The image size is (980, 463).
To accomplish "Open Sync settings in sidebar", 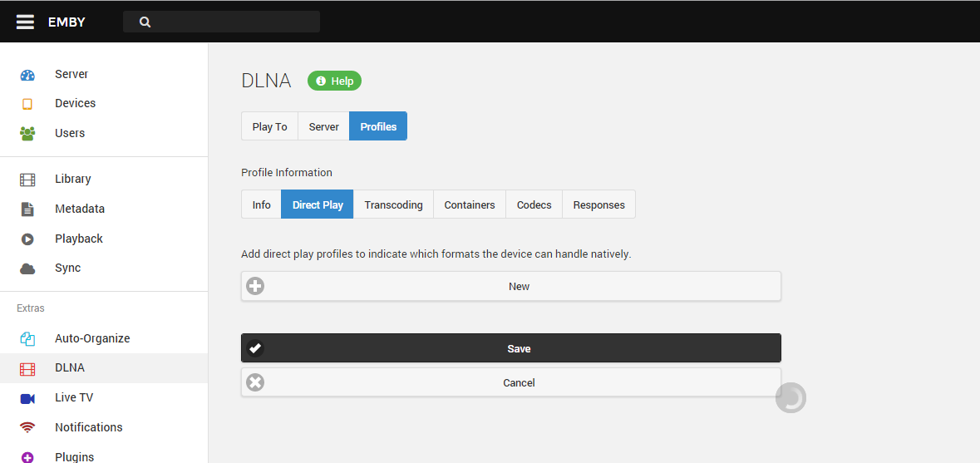I will pyautogui.click(x=104, y=268).
